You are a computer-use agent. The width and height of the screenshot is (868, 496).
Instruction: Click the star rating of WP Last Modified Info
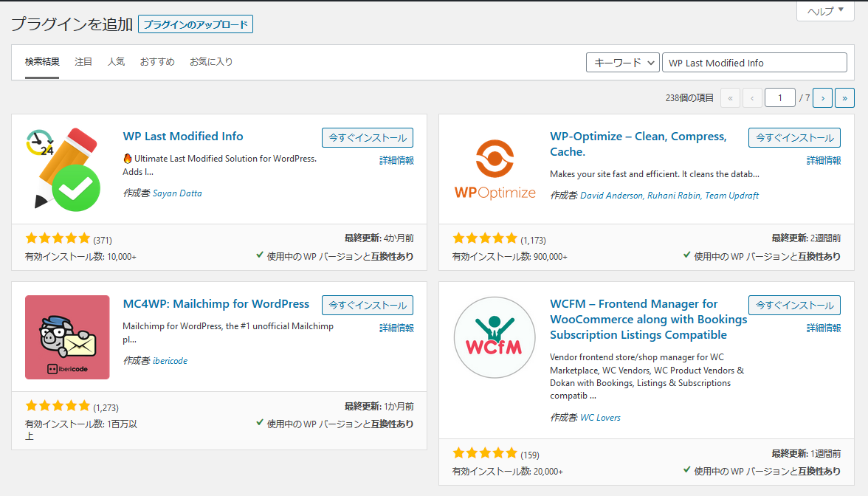[58, 238]
